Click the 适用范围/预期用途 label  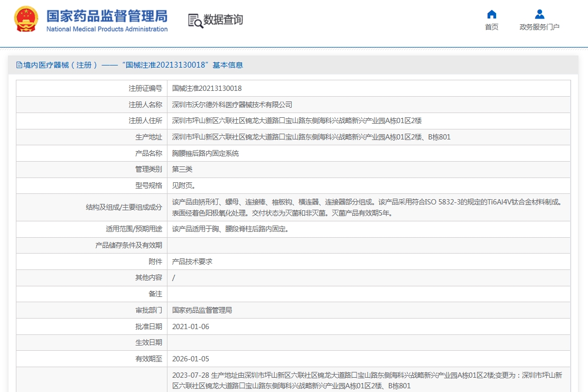pos(134,229)
